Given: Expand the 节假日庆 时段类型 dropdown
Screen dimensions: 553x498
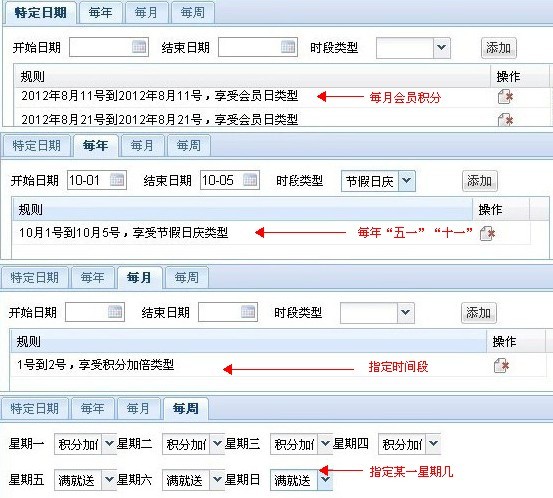Looking at the screenshot, I should pyautogui.click(x=407, y=181).
